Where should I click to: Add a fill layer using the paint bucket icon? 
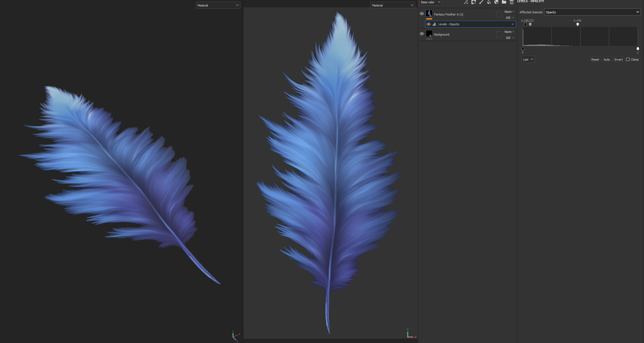[x=488, y=2]
